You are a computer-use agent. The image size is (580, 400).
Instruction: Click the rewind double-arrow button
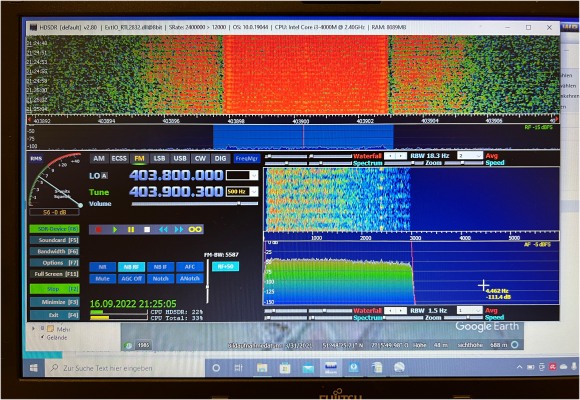(x=163, y=229)
